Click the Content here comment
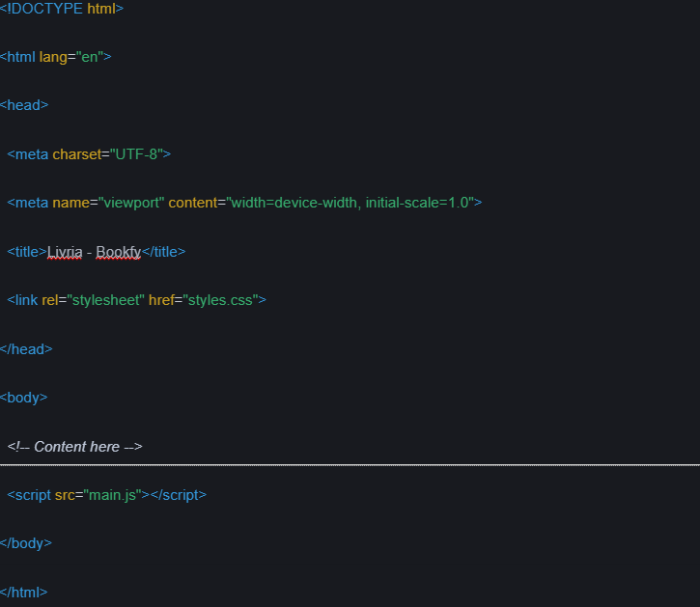This screenshot has width=700, height=607. [x=74, y=447]
